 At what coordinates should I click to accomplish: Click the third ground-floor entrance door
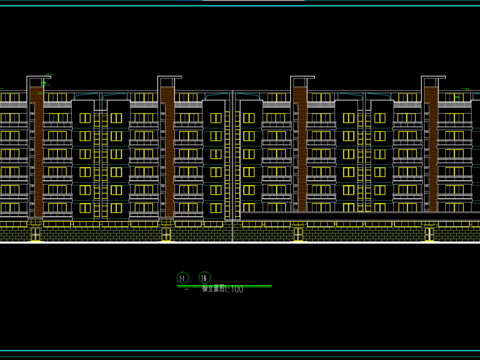pos(298,234)
